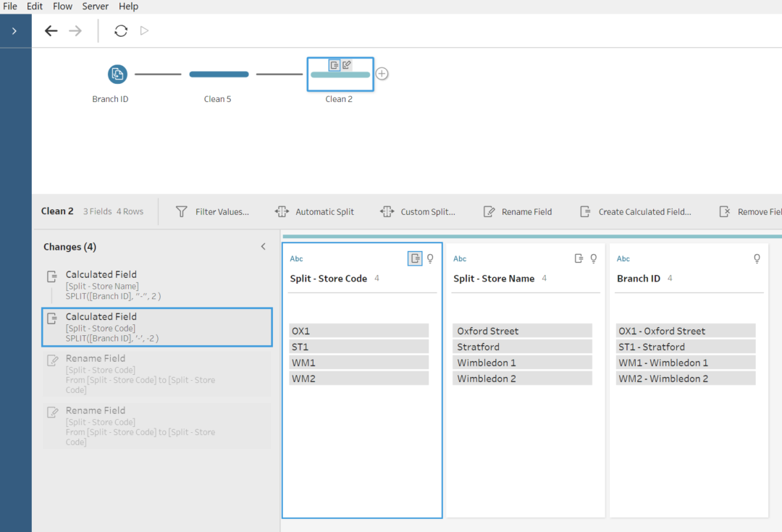Viewport: 782px width, 532px height.
Task: Select the Clean 5 step in the flow
Action: (218, 73)
